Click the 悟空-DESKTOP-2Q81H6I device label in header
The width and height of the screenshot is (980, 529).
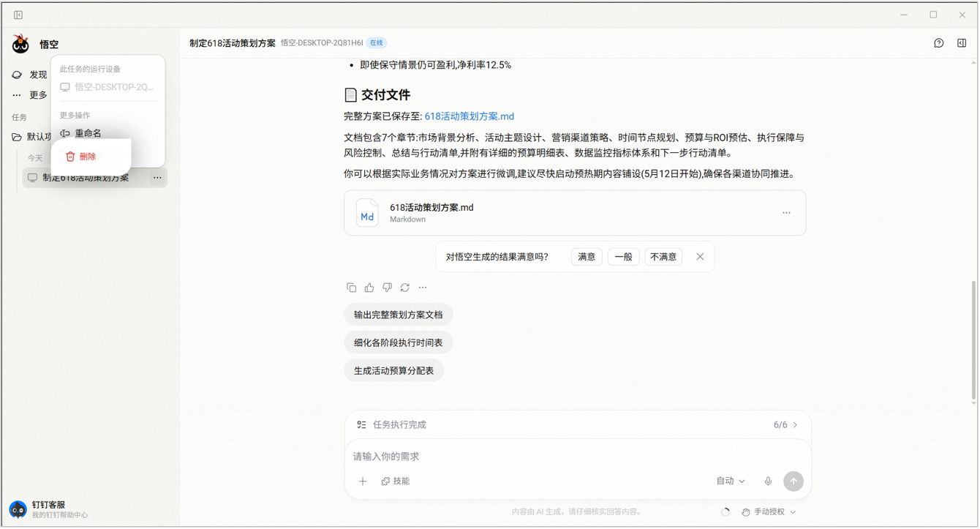(x=322, y=43)
